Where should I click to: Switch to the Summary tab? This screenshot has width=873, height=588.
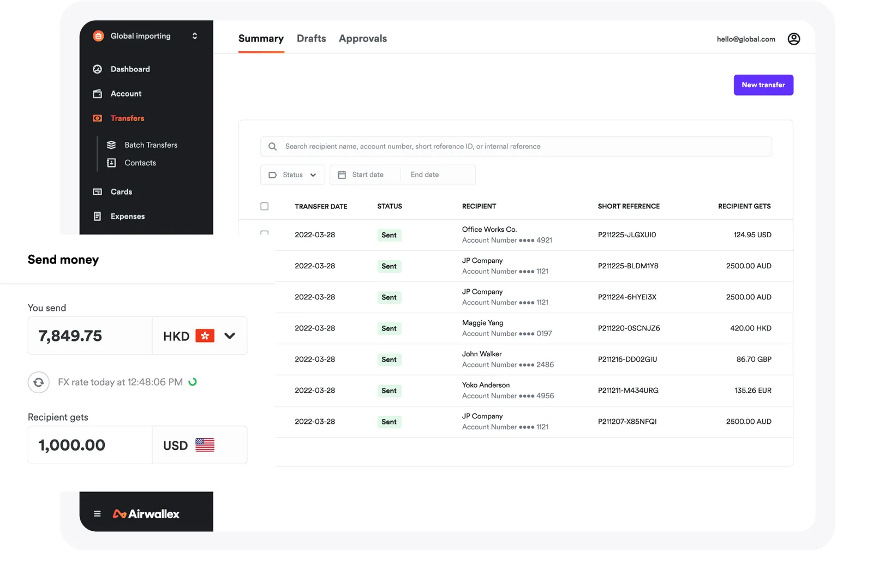[x=261, y=39]
